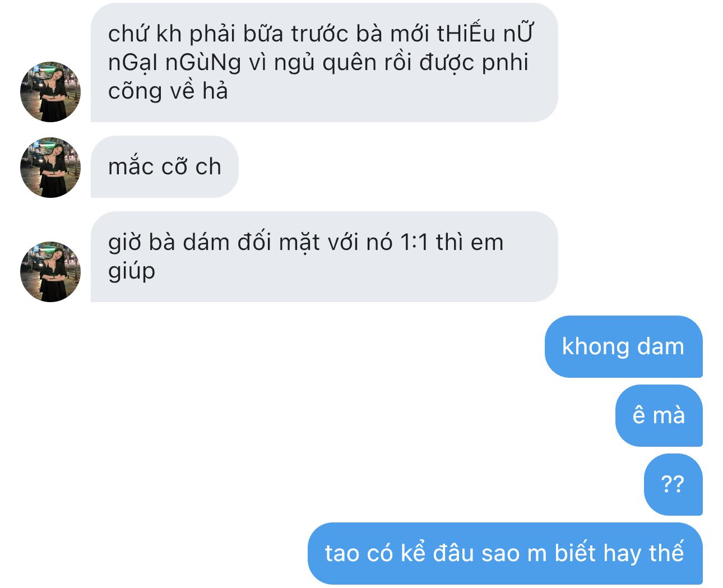
Task: Tap message starting 'giờ bà dám đối mặt'
Action: (x=325, y=257)
